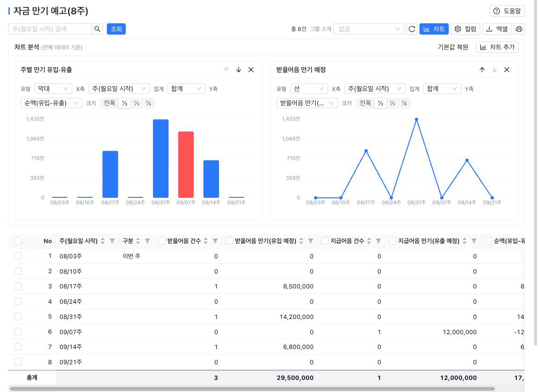This screenshot has height=392, width=538.
Task: Click the tallest blue 08/31주 bar
Action: 160,159
